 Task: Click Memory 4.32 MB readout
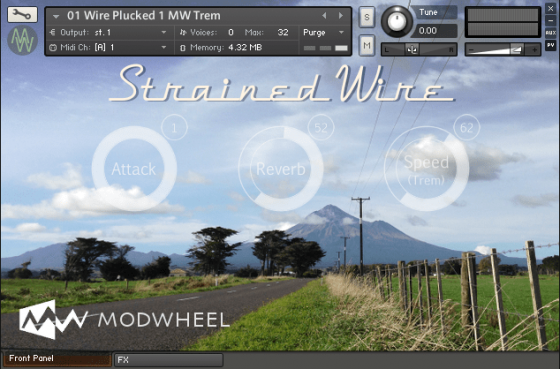click(x=245, y=47)
